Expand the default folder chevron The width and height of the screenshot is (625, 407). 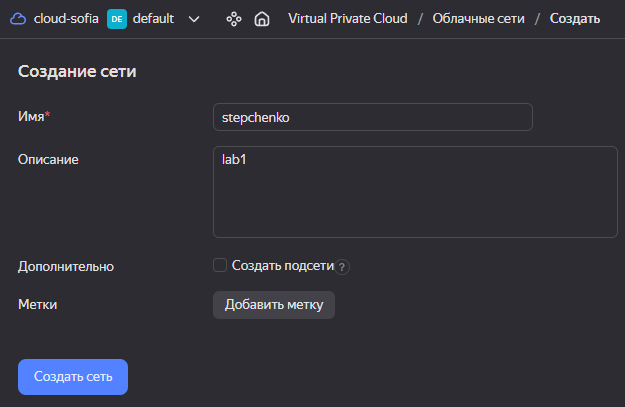[194, 19]
